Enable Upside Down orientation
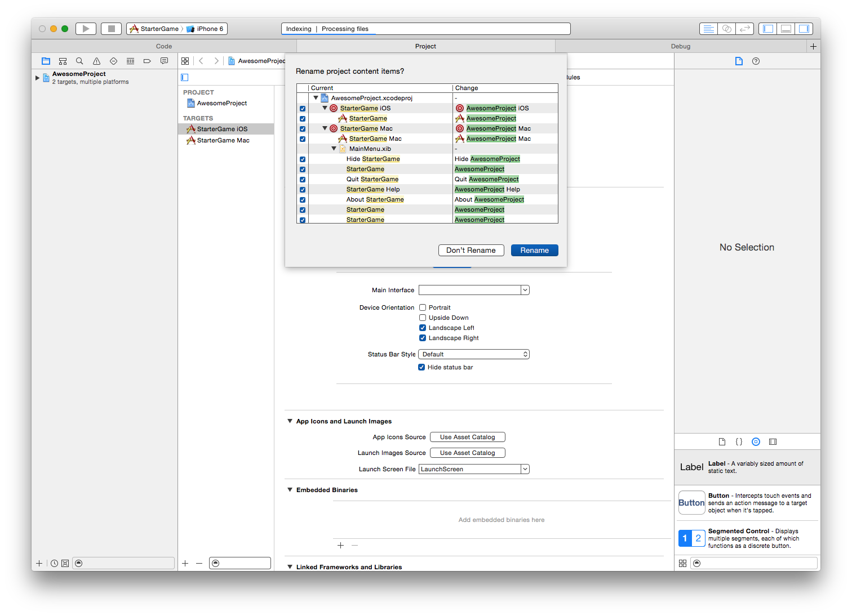Screen dimensions: 852x616 coord(423,318)
